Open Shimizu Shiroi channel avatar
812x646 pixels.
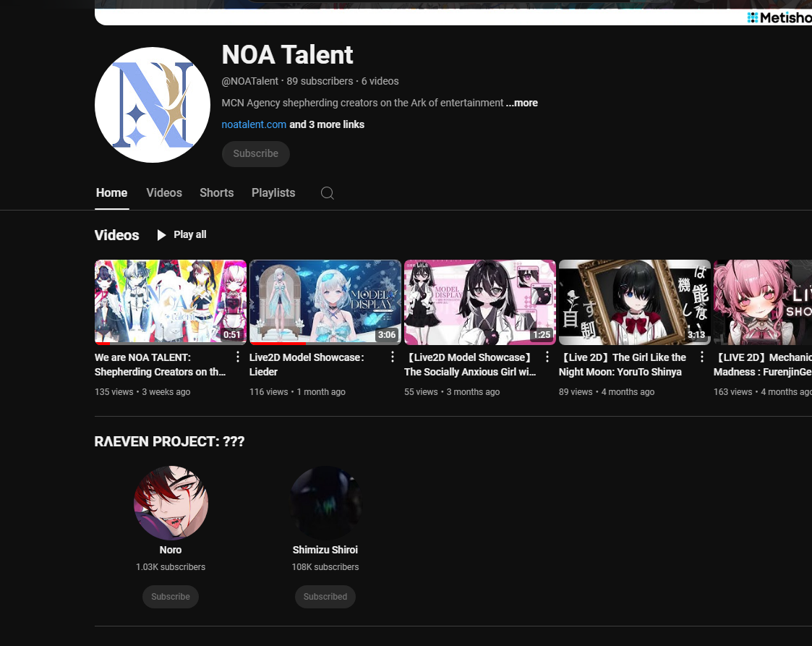[325, 503]
